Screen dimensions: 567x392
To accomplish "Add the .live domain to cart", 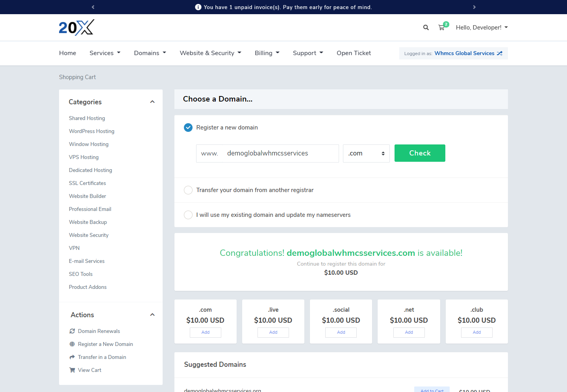I will [273, 333].
